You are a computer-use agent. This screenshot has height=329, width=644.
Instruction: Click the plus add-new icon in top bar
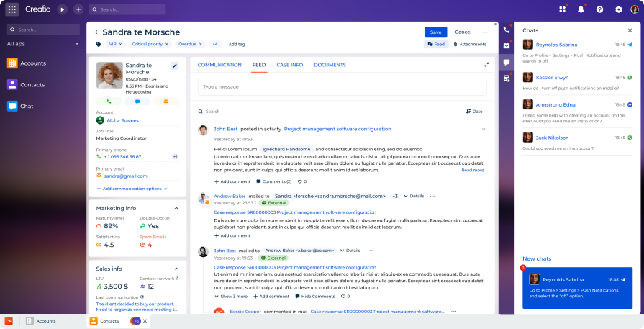click(78, 9)
